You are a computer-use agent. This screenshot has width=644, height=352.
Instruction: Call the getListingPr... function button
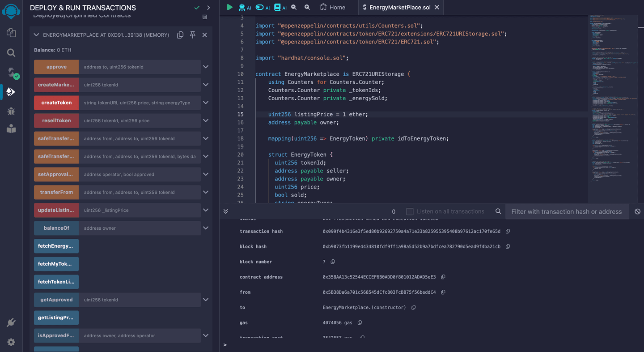click(56, 318)
